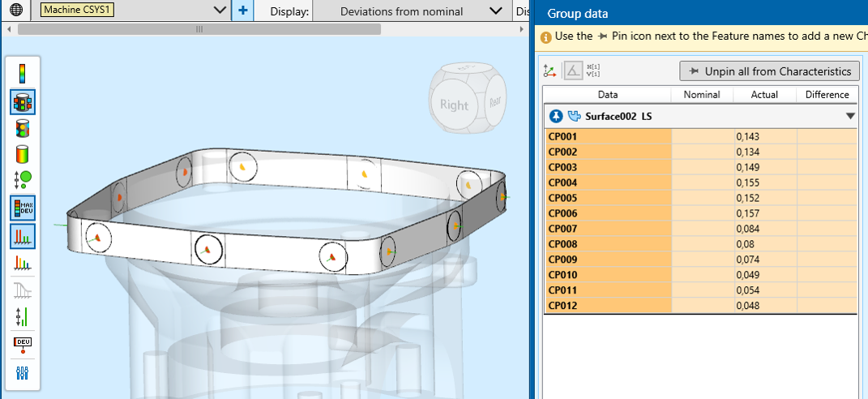This screenshot has height=399, width=868.
Task: Click the green bars with vertical arrow icon
Action: click(22, 316)
